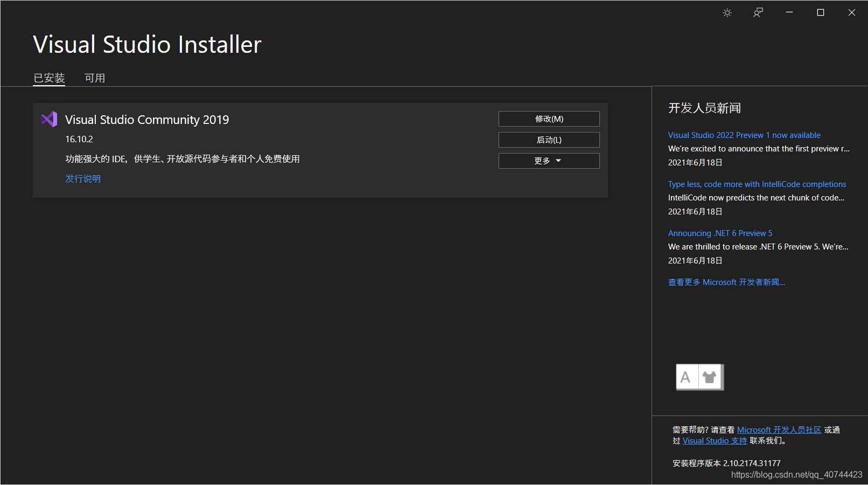Click the product description starting with 功能强大的 IDE

183,159
